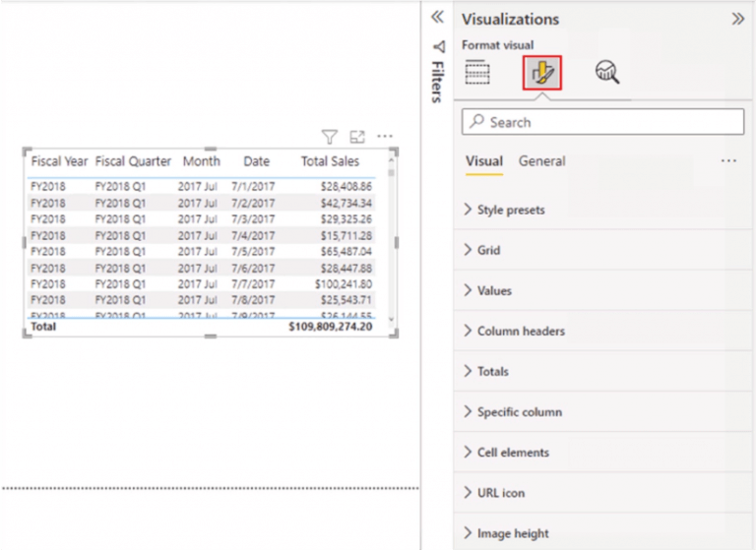Expand the Column headers section
Viewport: 756px width, 550px height.
(x=602, y=332)
